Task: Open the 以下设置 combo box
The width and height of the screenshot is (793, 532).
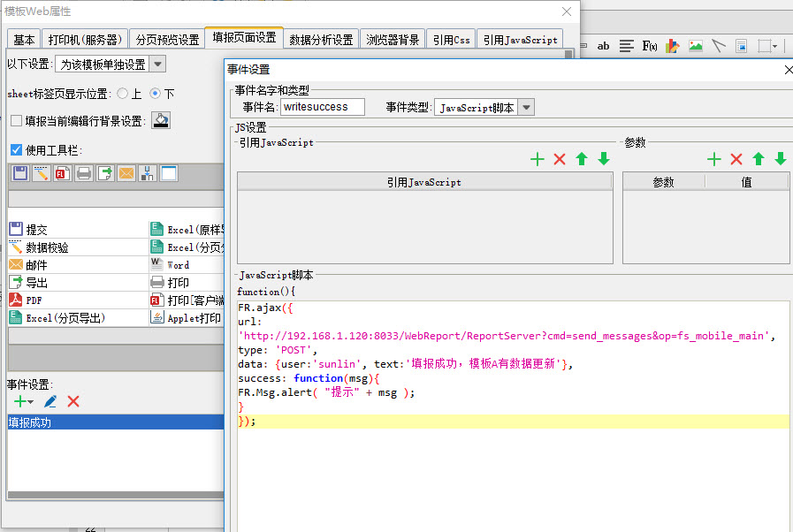Action: [x=111, y=65]
